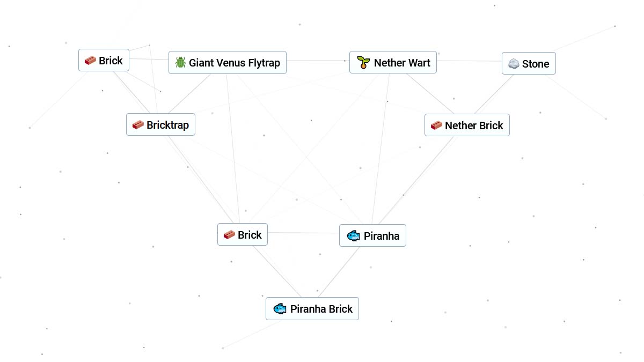Choose the Piranha Brick text label

pyautogui.click(x=321, y=309)
